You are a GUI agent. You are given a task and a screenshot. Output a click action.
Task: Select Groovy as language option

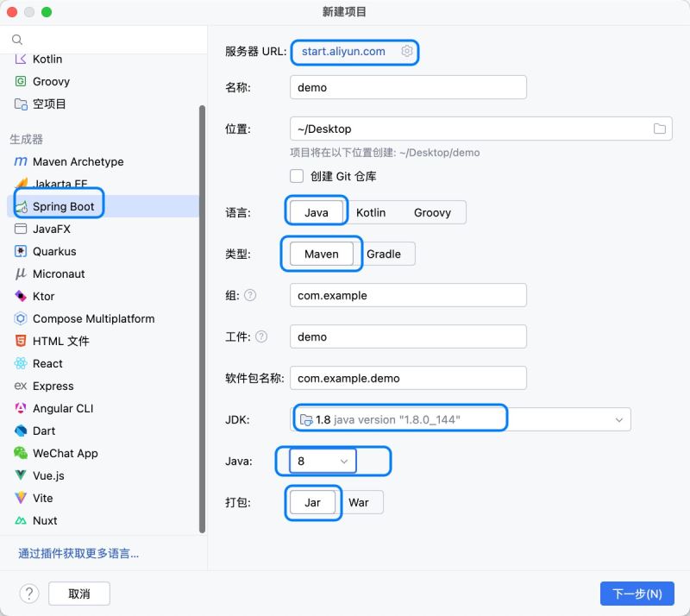433,213
